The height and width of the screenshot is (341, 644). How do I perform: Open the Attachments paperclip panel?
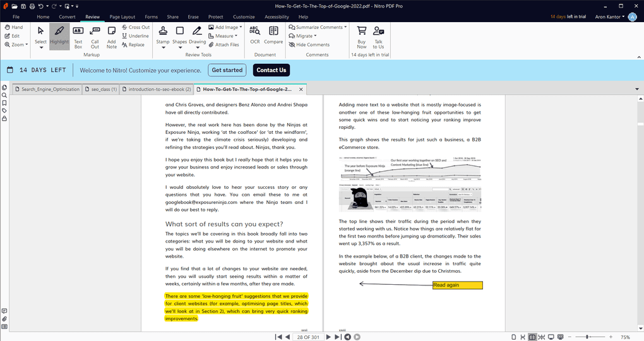[4, 319]
